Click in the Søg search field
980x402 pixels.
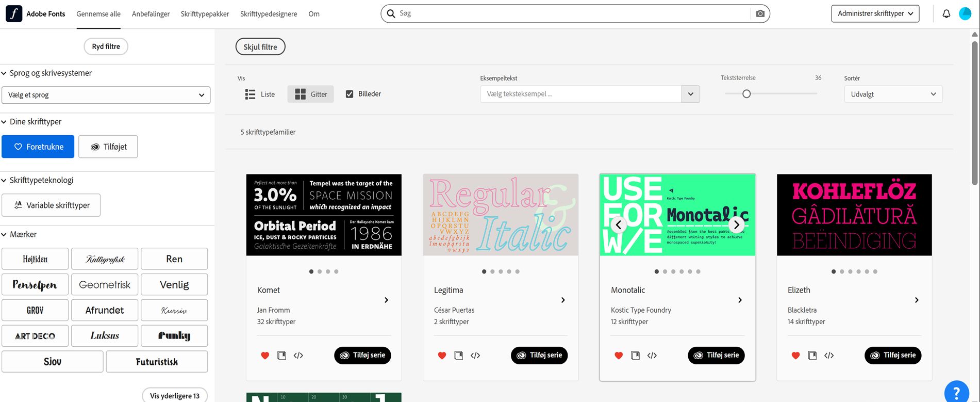573,14
